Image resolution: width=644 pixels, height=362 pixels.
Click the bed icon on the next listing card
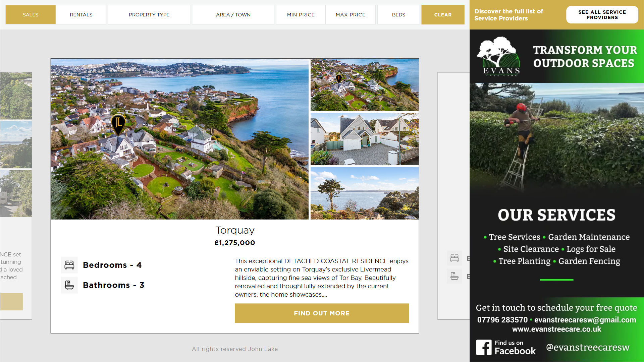(x=454, y=258)
